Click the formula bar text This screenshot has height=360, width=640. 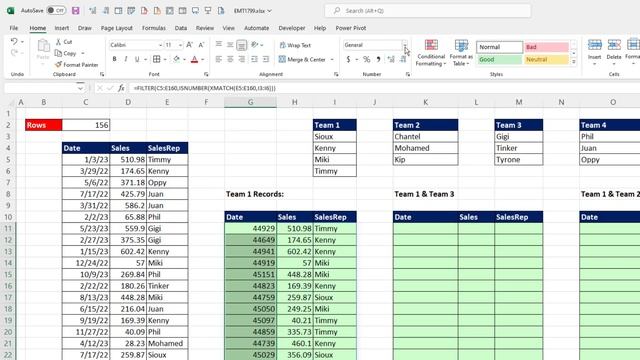(x=205, y=88)
